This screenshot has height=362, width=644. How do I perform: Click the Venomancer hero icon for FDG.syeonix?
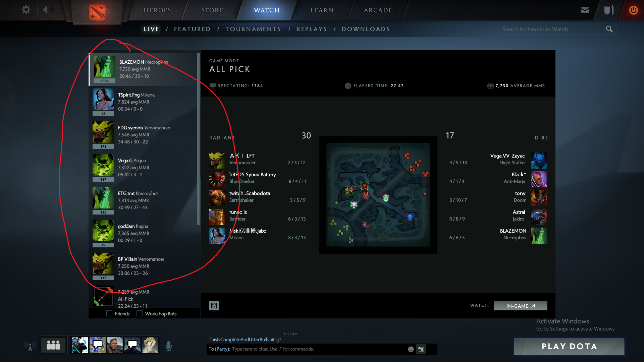[103, 133]
